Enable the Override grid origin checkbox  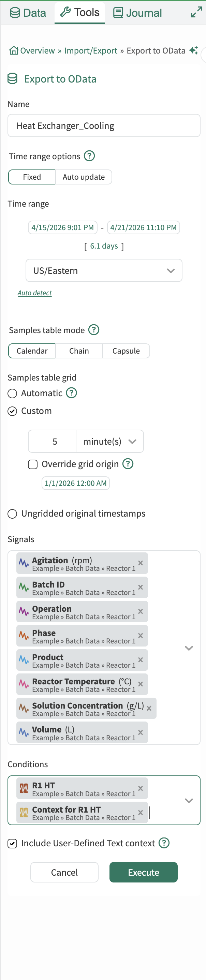33,464
